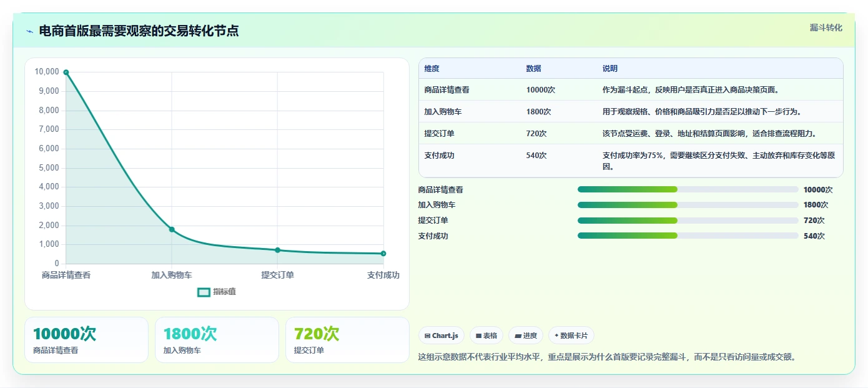This screenshot has height=388, width=868.
Task: Click the 1800次 stat card
Action: click(x=217, y=340)
